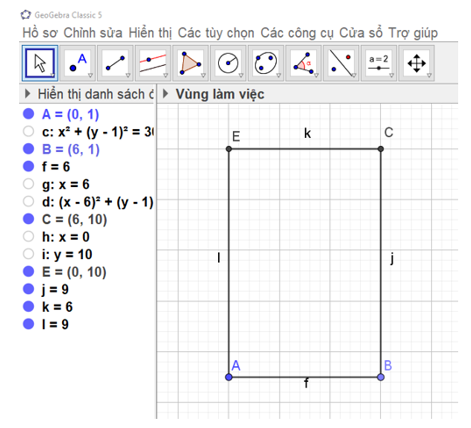Expand the Vùng làm việc style bar
471x428 pixels.
(165, 94)
